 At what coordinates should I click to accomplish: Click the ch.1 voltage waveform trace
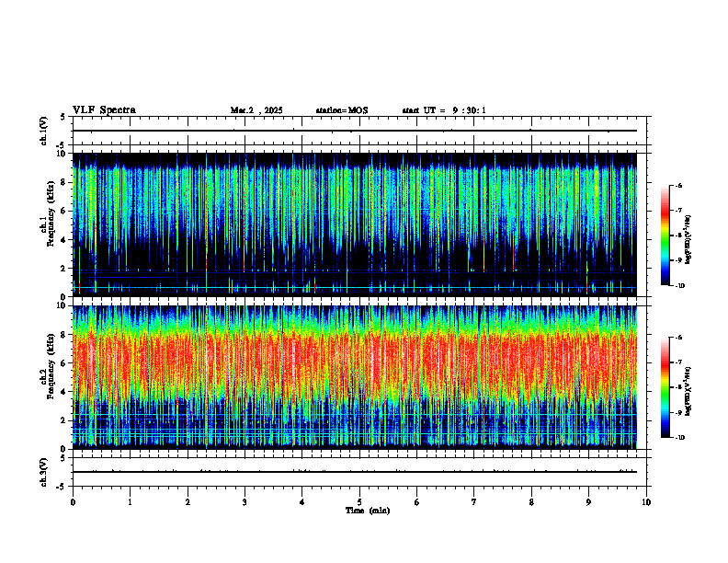[x=355, y=131]
